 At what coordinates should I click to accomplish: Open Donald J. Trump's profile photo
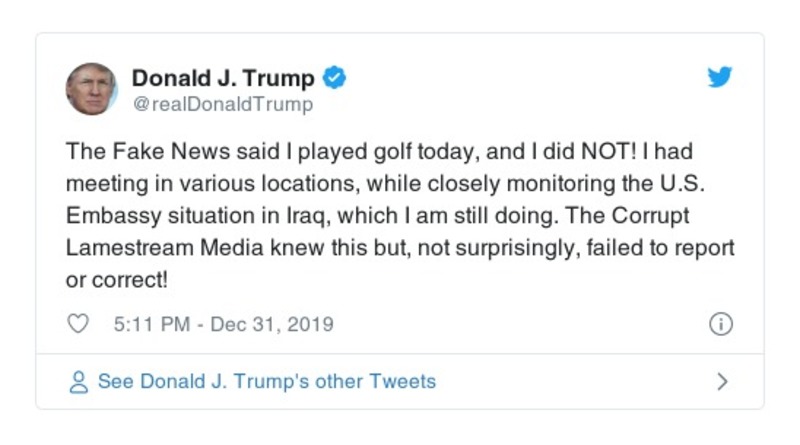[x=92, y=89]
